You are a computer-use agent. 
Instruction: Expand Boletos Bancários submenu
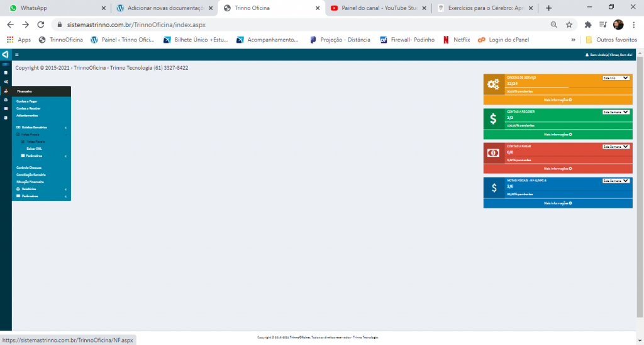(x=42, y=127)
